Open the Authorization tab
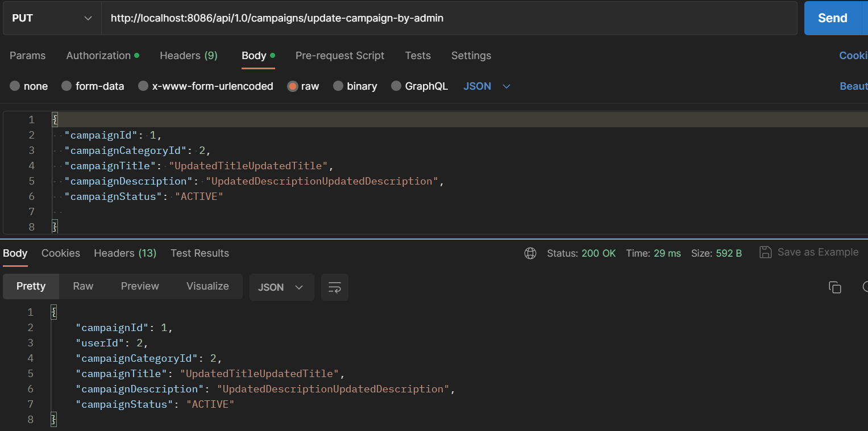Image resolution: width=868 pixels, height=431 pixels. 102,56
